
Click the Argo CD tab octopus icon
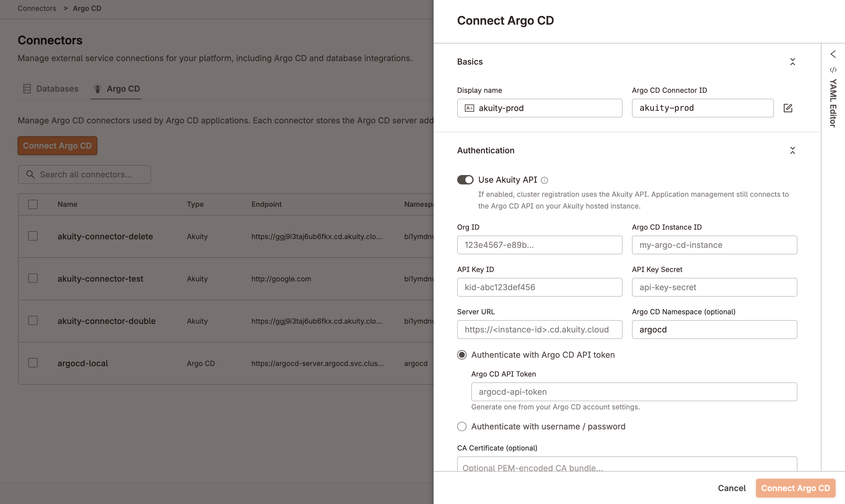[98, 89]
